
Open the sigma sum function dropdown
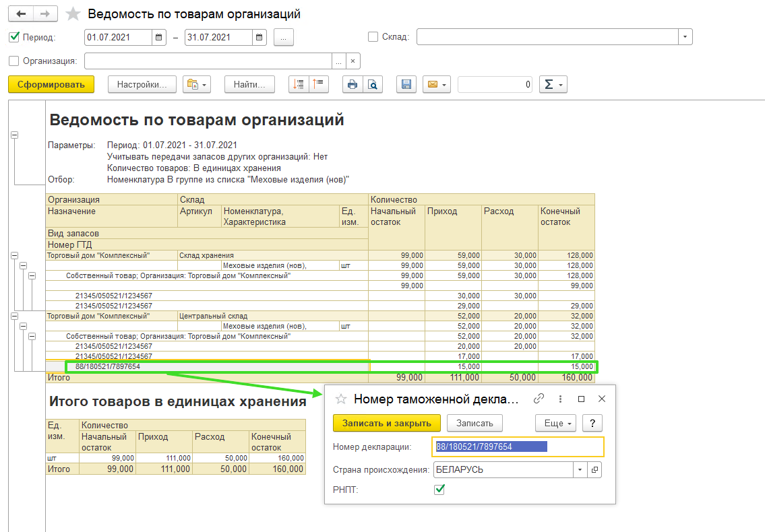(x=553, y=84)
